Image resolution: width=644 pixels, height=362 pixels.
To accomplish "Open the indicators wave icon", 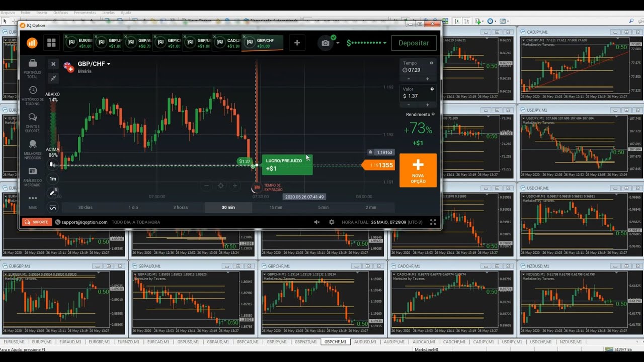I will coord(53,207).
